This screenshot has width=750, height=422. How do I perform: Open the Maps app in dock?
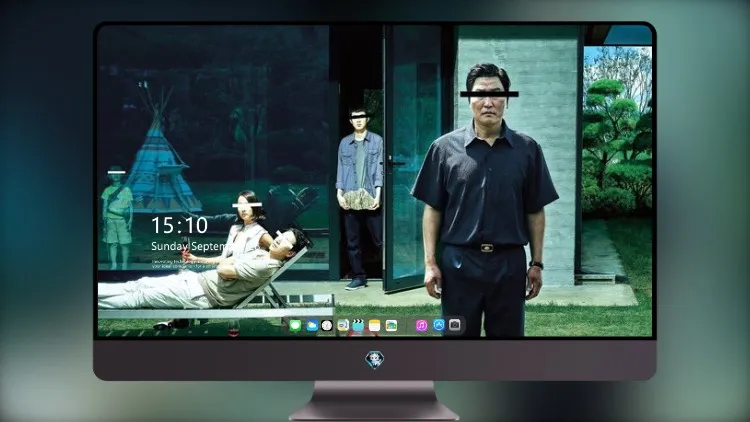click(342, 326)
